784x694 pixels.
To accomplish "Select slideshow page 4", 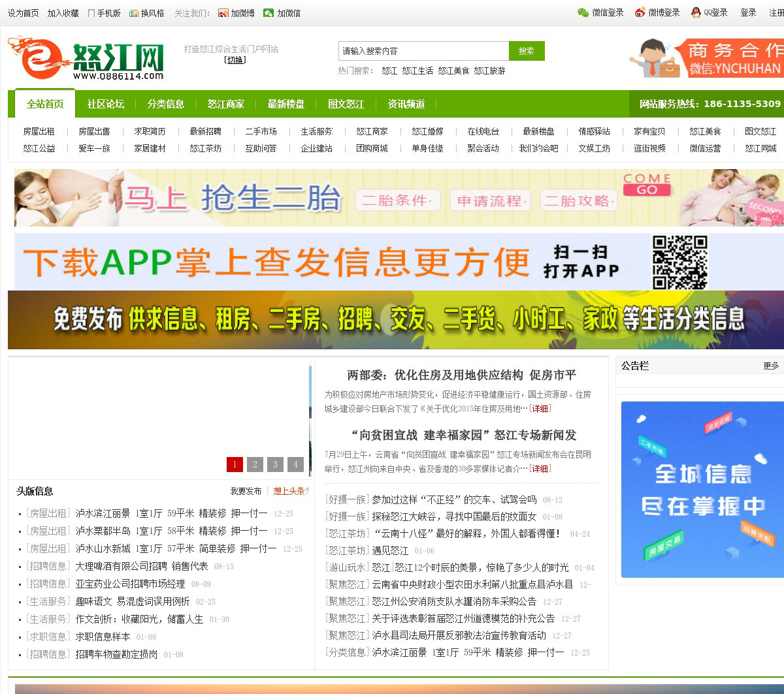I will coord(295,464).
